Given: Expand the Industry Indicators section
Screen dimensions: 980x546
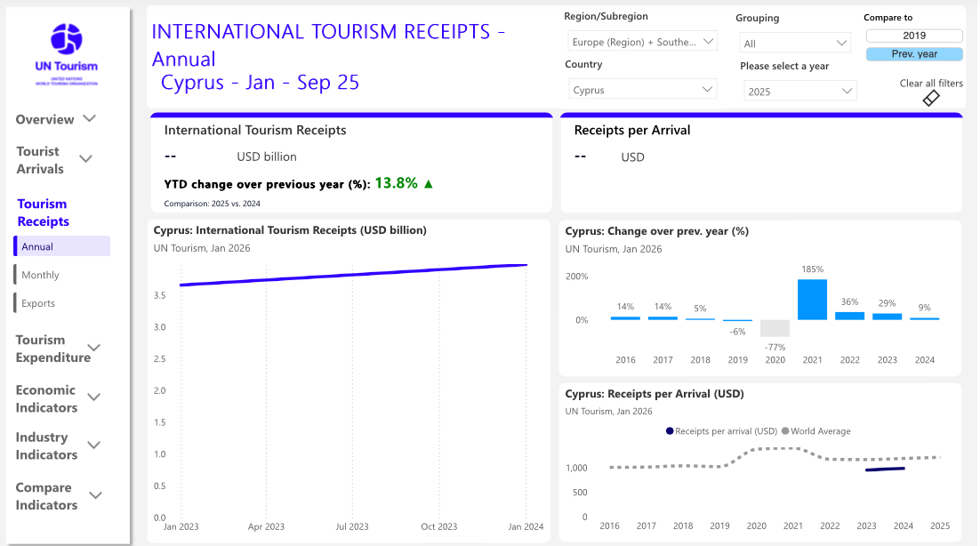Looking at the screenshot, I should [x=93, y=446].
